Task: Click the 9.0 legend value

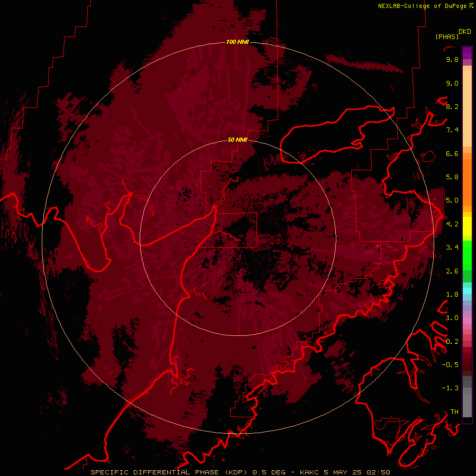Action: pyautogui.click(x=452, y=83)
